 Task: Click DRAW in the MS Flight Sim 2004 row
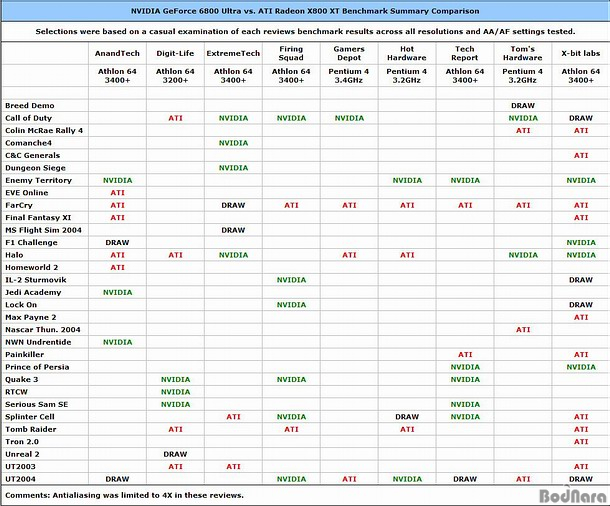click(233, 230)
